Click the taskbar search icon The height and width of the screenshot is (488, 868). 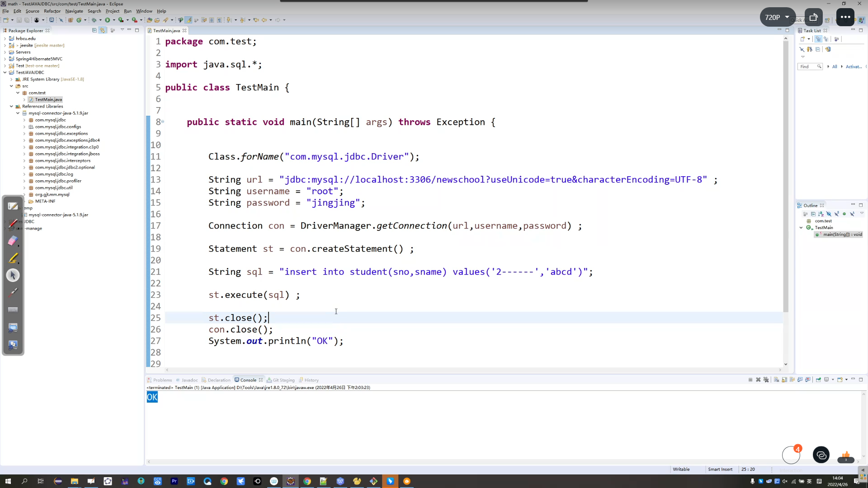tap(24, 481)
